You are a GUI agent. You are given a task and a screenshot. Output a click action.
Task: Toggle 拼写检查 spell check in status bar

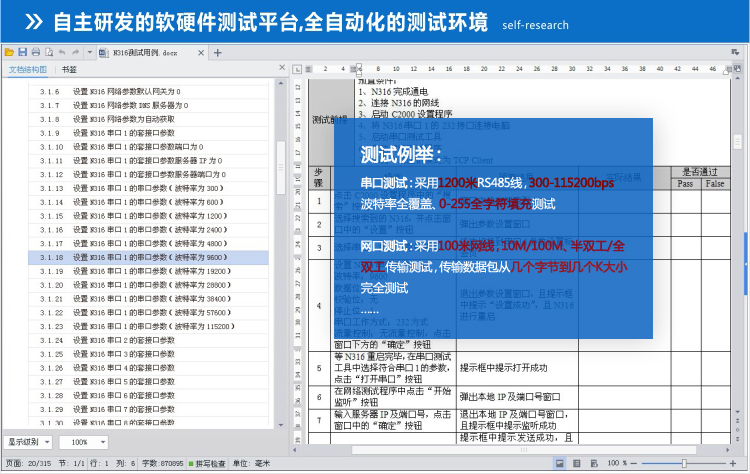[206, 464]
